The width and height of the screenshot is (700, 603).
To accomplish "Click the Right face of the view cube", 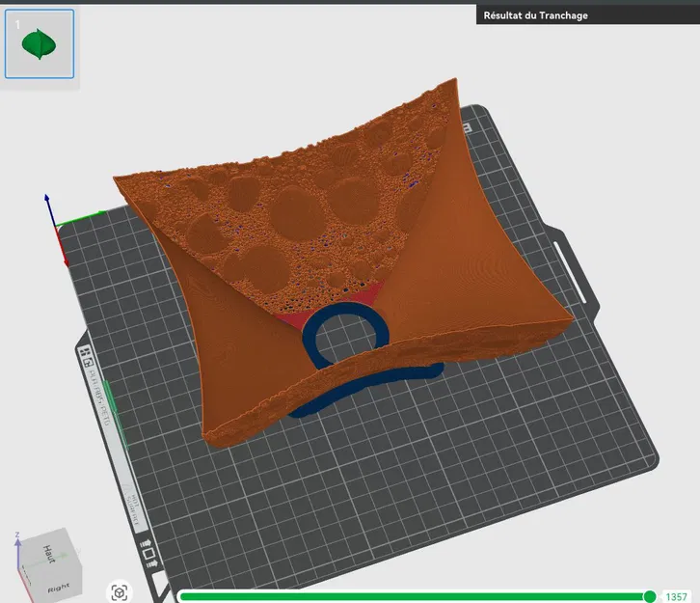I will [x=58, y=588].
